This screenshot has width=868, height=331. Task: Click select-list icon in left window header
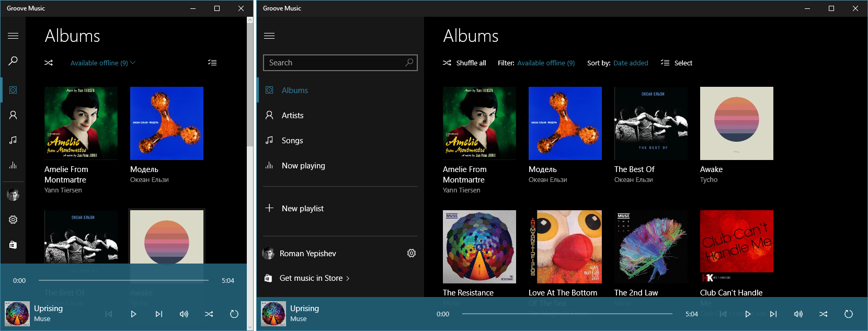(x=212, y=63)
